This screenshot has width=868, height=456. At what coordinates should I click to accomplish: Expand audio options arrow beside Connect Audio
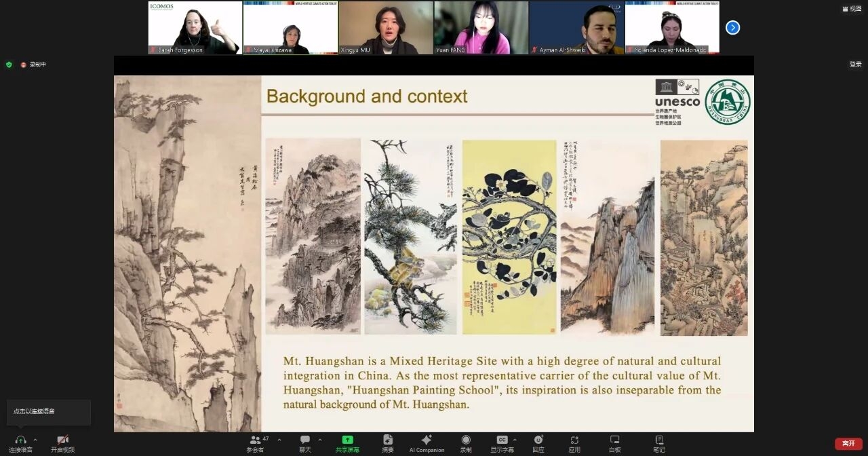pos(35,440)
